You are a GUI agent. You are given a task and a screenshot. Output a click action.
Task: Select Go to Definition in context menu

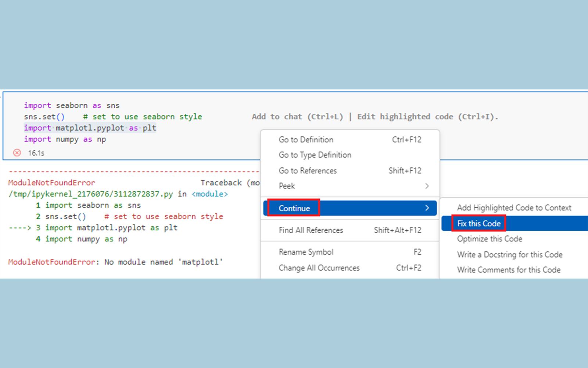click(x=306, y=139)
